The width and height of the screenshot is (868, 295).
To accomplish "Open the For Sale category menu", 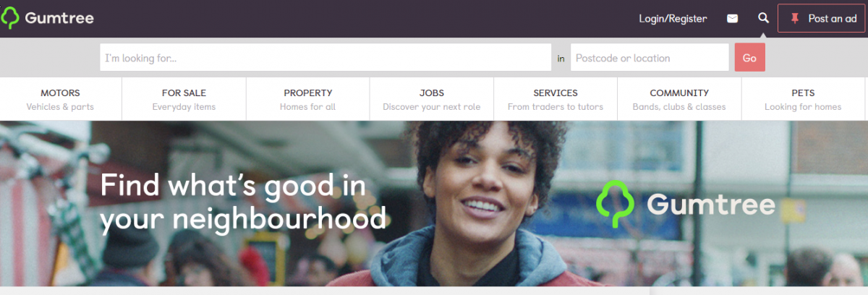I will click(x=184, y=99).
